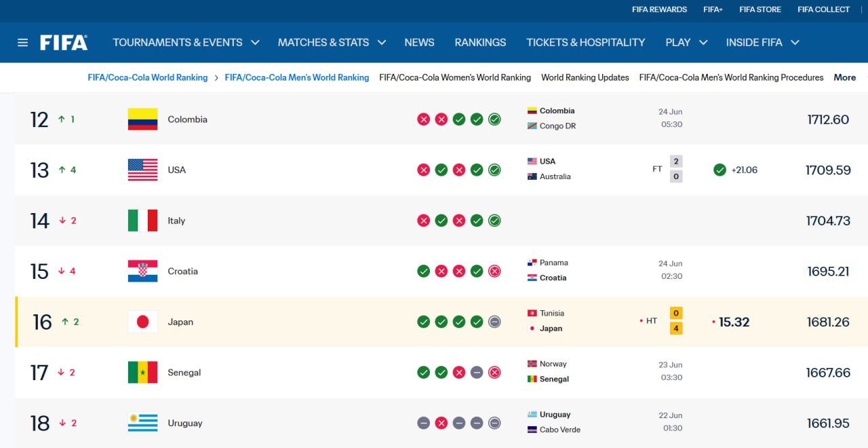Click Japan team name in row 16
The width and height of the screenshot is (868, 448).
tap(180, 322)
